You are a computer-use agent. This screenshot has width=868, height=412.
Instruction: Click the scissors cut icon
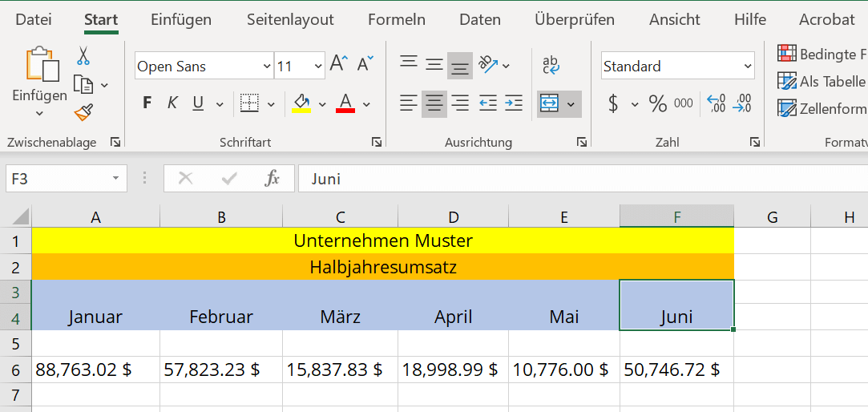83,55
